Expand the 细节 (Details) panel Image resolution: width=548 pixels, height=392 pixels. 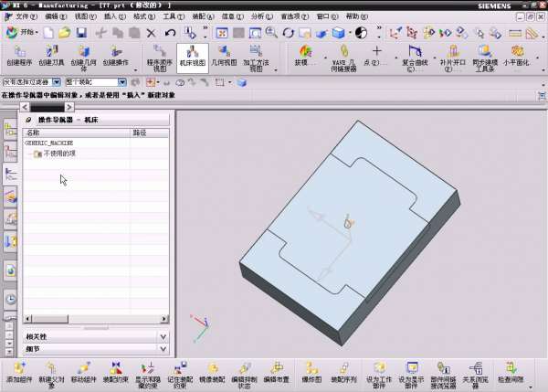pos(95,348)
